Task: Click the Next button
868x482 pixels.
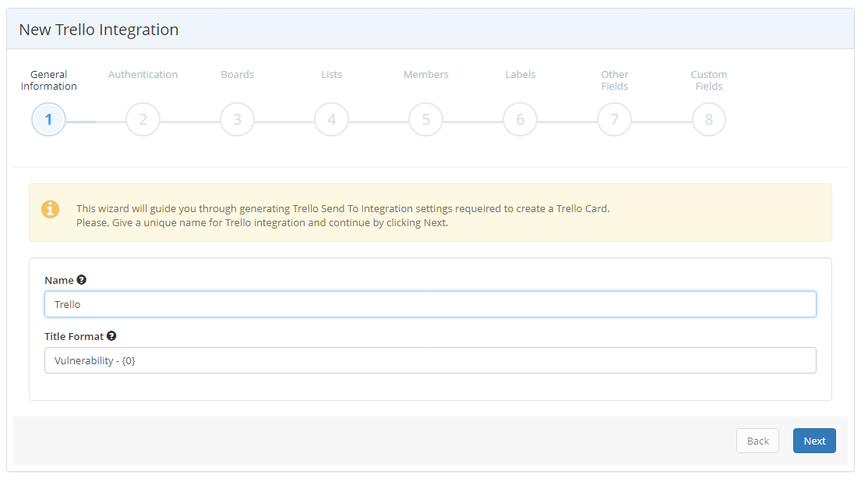Action: [x=814, y=441]
